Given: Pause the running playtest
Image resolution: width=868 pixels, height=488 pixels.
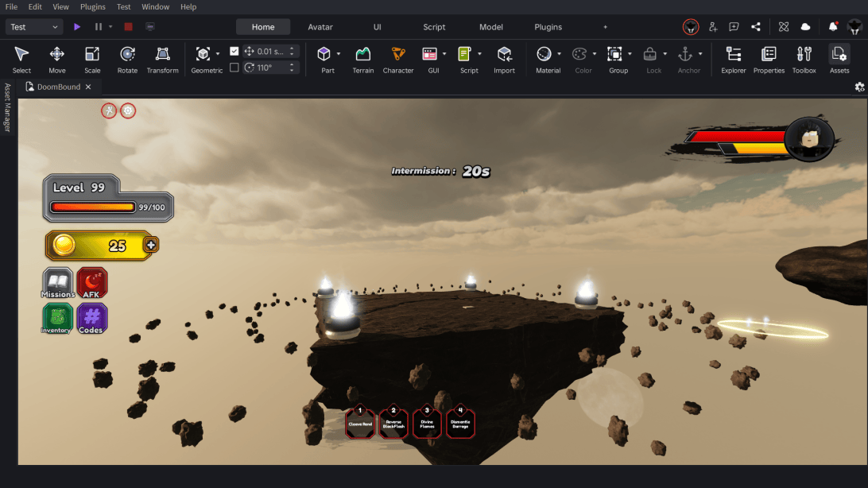Looking at the screenshot, I should (x=99, y=26).
